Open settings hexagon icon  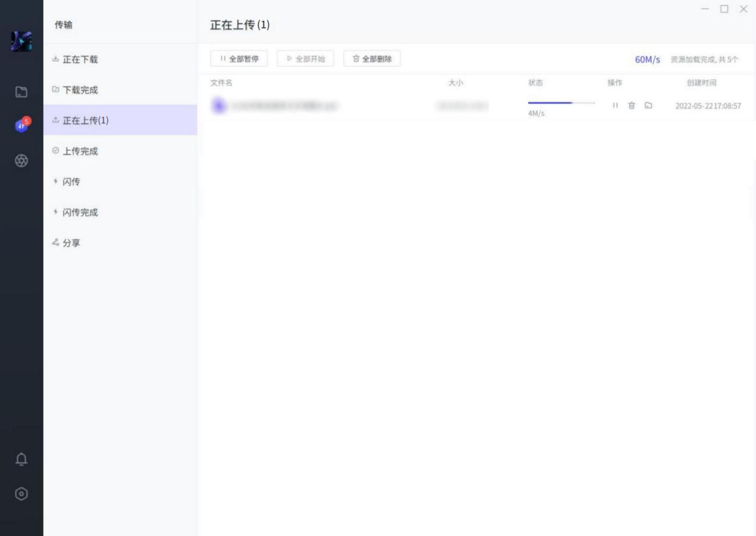click(x=21, y=494)
